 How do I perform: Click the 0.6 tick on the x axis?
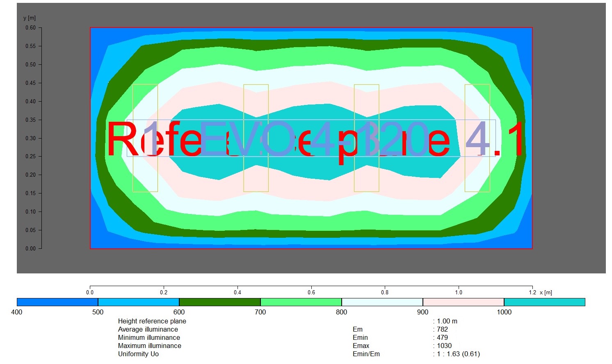pyautogui.click(x=311, y=293)
